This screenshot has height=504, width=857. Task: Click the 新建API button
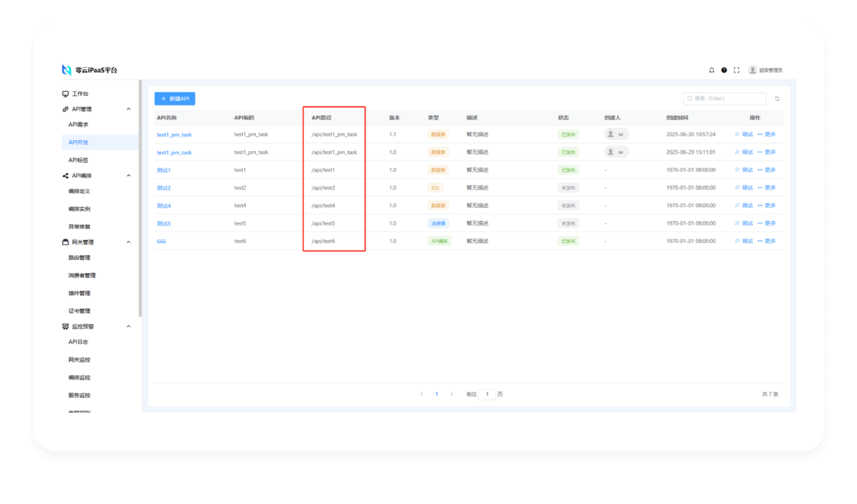click(175, 99)
